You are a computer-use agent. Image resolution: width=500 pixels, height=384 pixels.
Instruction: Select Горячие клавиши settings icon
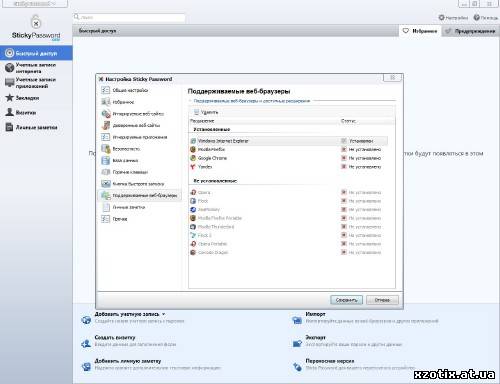click(x=106, y=172)
